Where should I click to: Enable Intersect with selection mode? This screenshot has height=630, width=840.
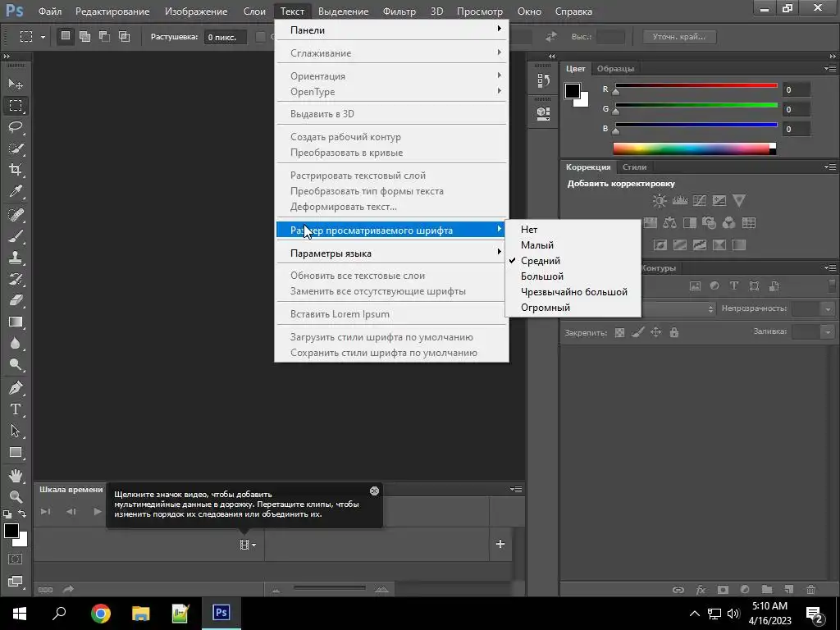click(125, 36)
